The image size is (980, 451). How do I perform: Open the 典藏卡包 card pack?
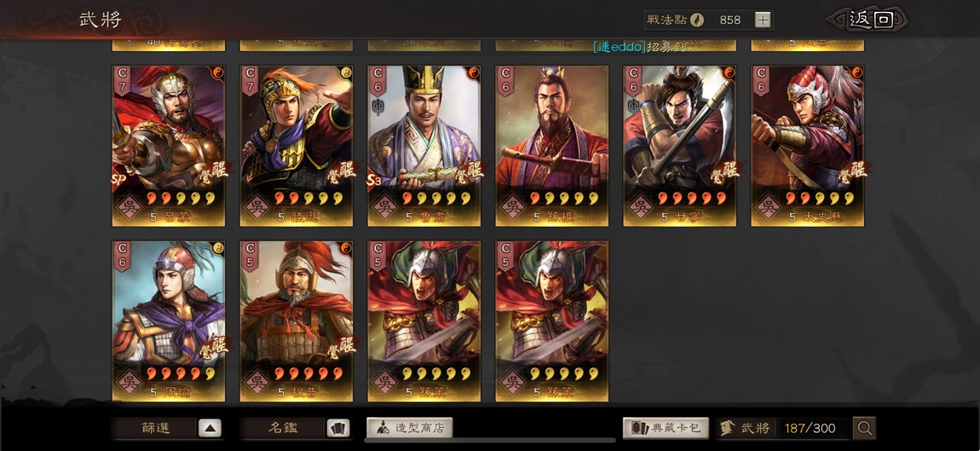click(x=666, y=428)
